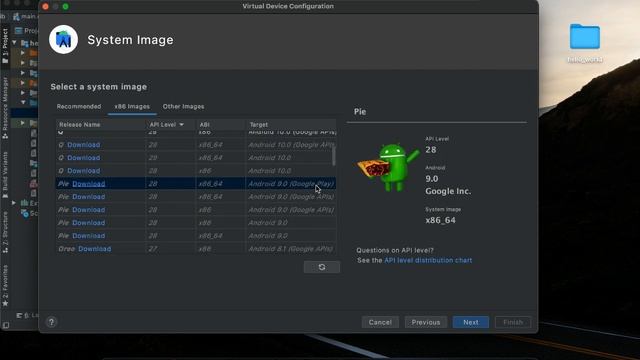The height and width of the screenshot is (360, 640).
Task: Click the tool window toggle icon at the bottom-left corner
Action: click(x=6, y=325)
